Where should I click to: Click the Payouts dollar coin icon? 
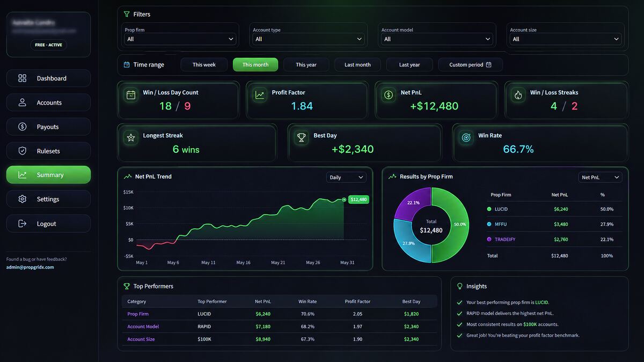[x=22, y=127]
